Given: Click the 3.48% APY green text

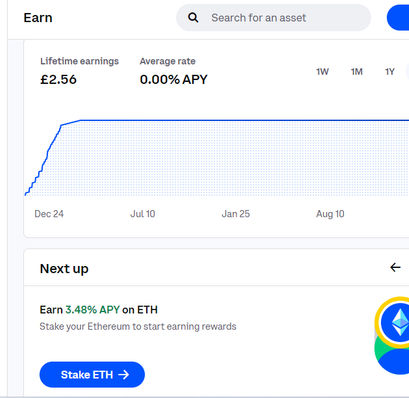Looking at the screenshot, I should pyautogui.click(x=92, y=310).
